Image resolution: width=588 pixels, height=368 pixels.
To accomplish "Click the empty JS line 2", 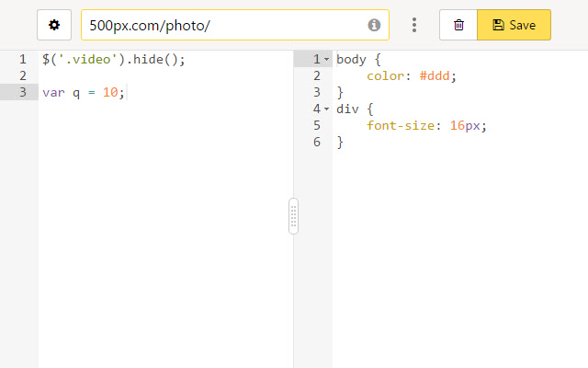I will tap(138, 76).
